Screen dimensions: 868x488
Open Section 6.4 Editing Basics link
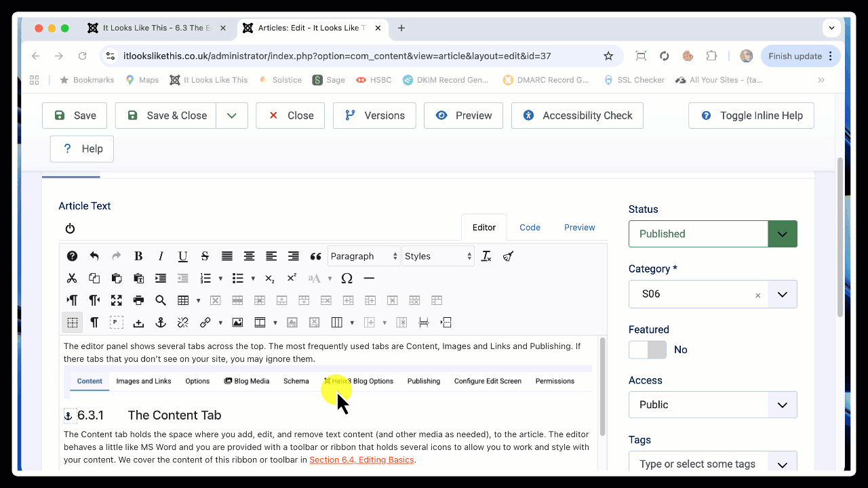361,460
